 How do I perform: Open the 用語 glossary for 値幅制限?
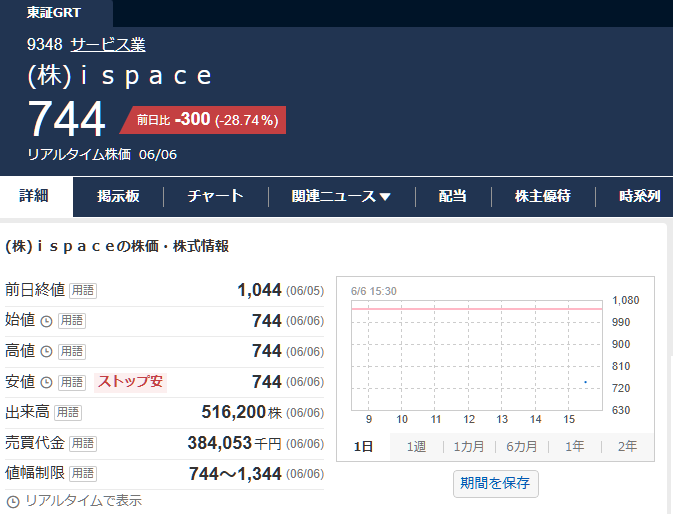[x=83, y=474]
